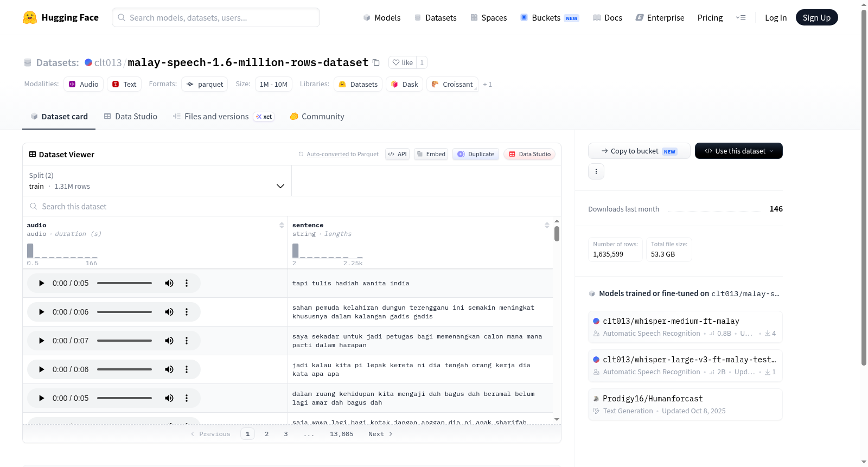
Task: Open clt013/whisper-medium-ft-malay model
Action: pos(685,327)
